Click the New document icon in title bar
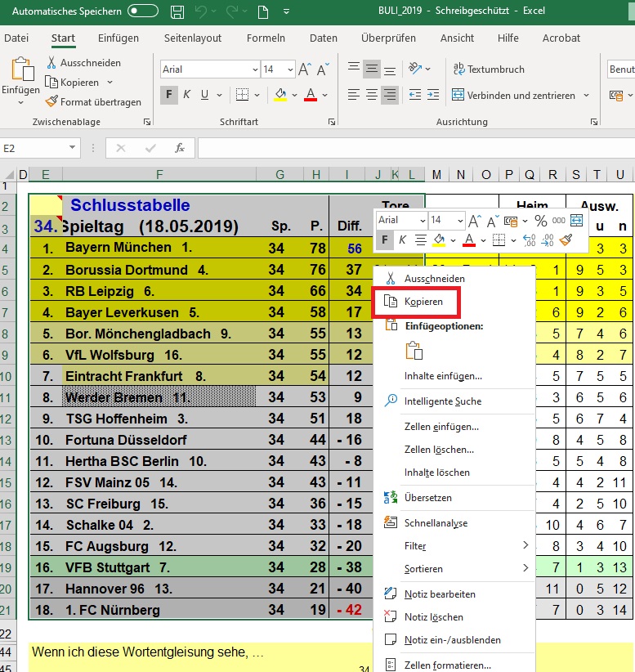The height and width of the screenshot is (672, 635). [263, 11]
